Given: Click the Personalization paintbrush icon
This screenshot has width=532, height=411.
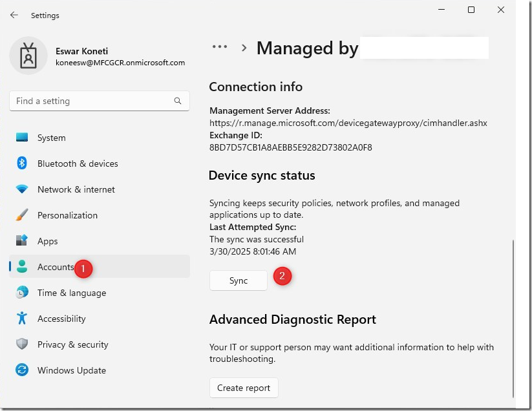Looking at the screenshot, I should click(22, 215).
